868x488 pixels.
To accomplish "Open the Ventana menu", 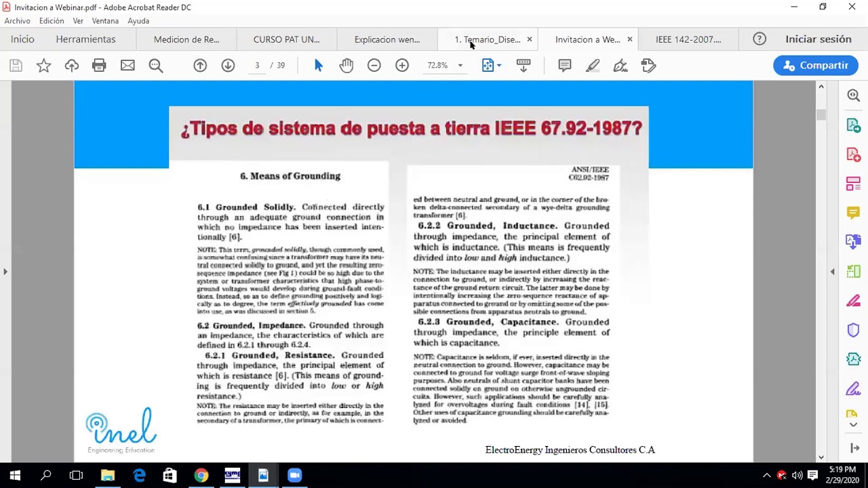I will click(x=105, y=21).
